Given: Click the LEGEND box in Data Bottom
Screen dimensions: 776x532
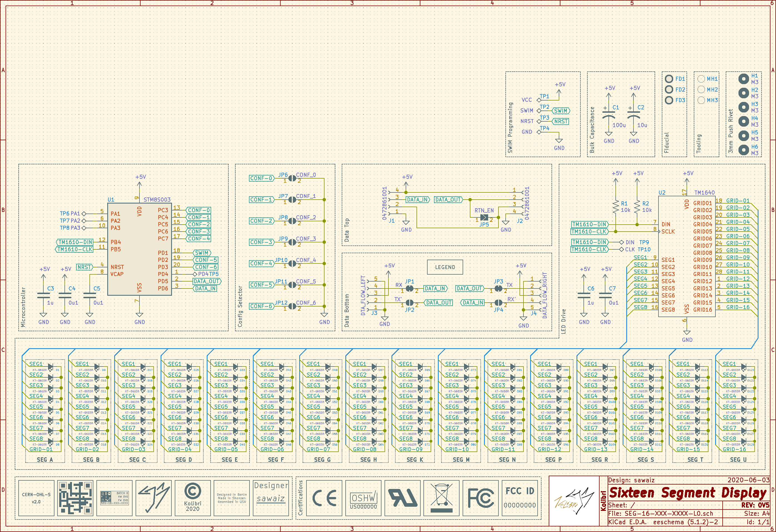Looking at the screenshot, I should click(445, 267).
